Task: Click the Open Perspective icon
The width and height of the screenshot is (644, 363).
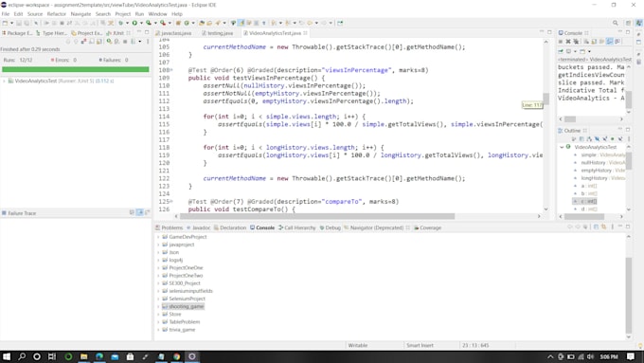Action: [x=628, y=23]
